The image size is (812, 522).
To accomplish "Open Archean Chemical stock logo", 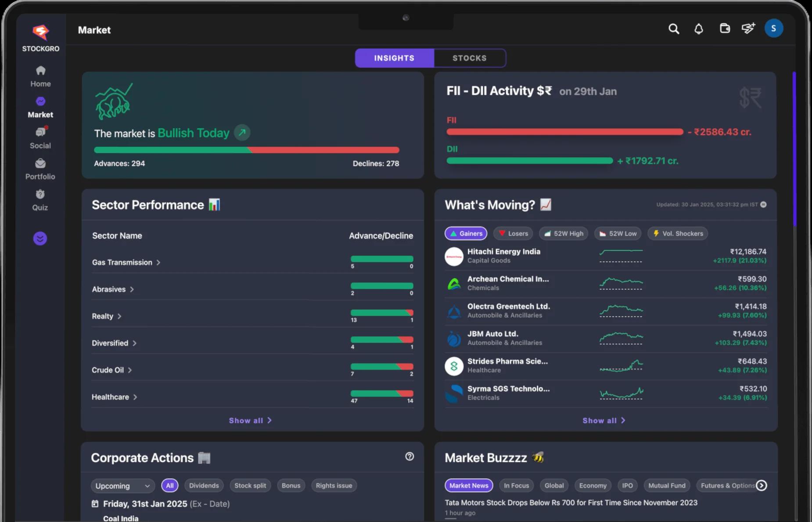I will (454, 284).
